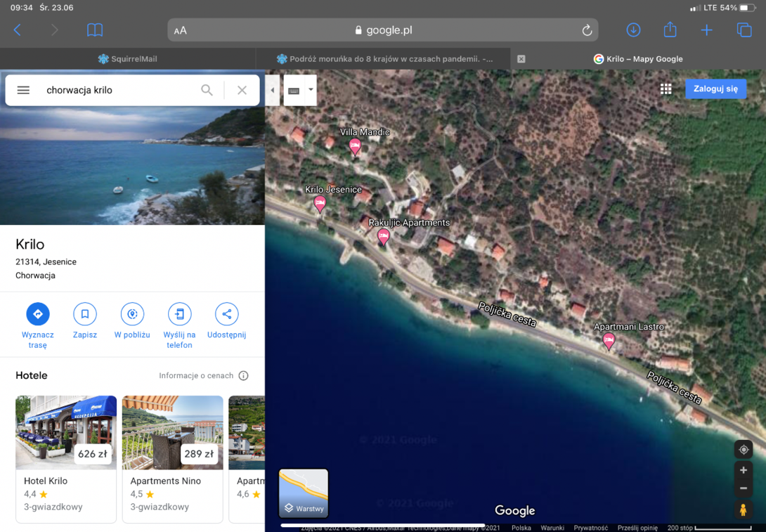
Task: Click price info circle icon
Action: pos(243,376)
